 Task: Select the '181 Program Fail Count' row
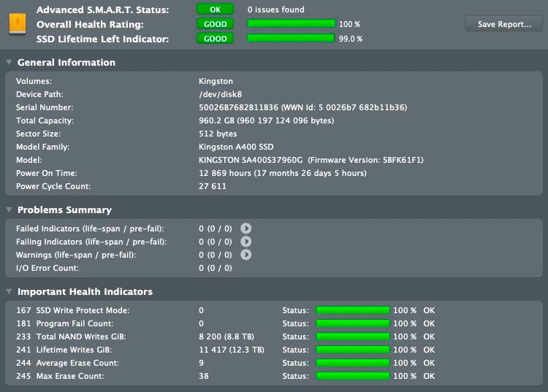(x=274, y=323)
